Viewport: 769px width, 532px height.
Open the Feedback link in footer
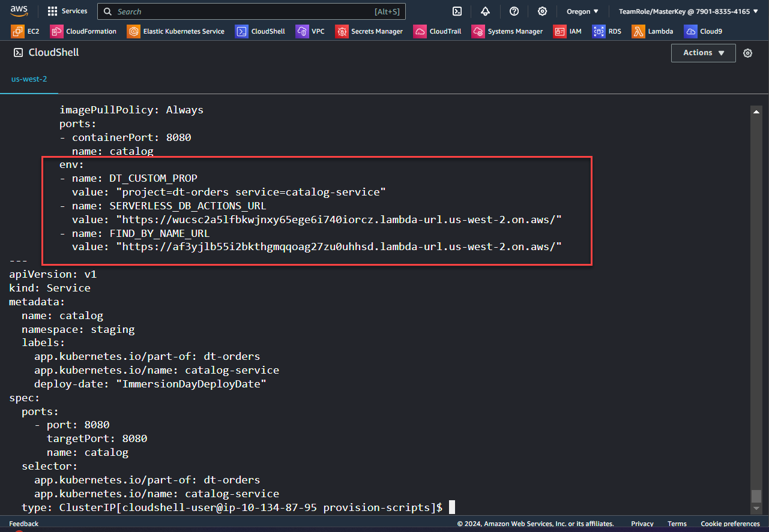[x=23, y=524]
